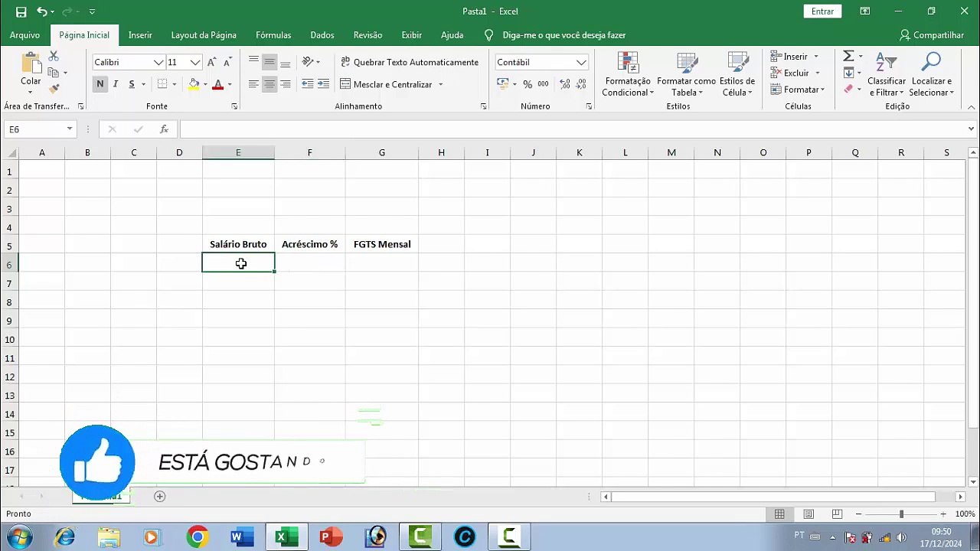Switch to Page Break Preview icon
The height and width of the screenshot is (551, 980).
point(837,514)
